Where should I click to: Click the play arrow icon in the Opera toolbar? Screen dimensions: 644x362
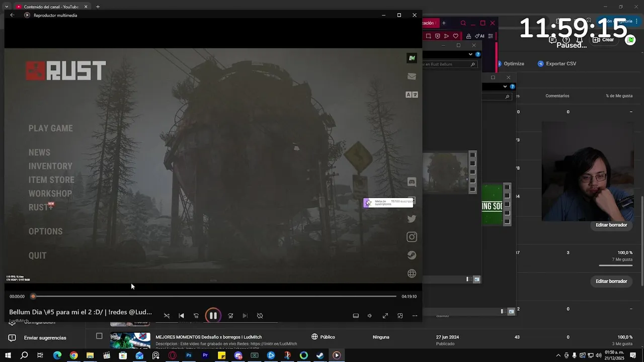tap(446, 36)
